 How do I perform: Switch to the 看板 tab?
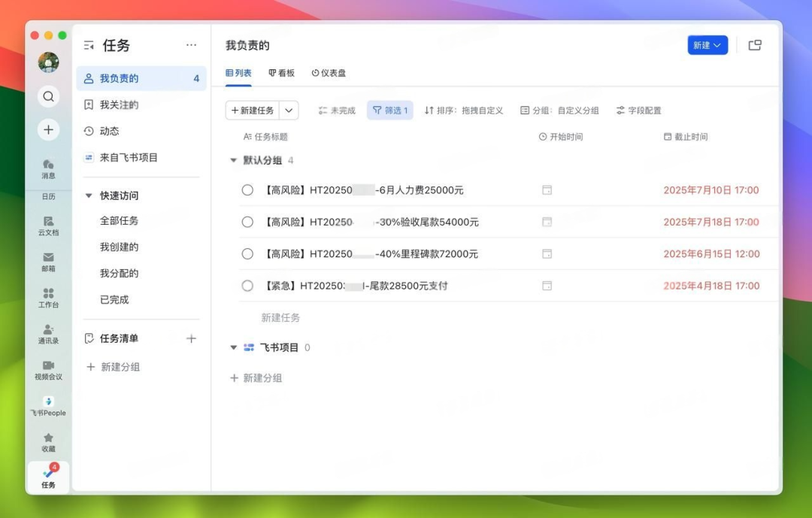tap(282, 73)
